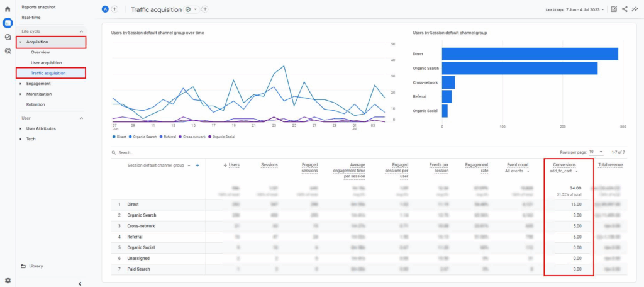Image resolution: width=644 pixels, height=287 pixels.
Task: Go to the Home icon in the left rail
Action: pos(8,9)
